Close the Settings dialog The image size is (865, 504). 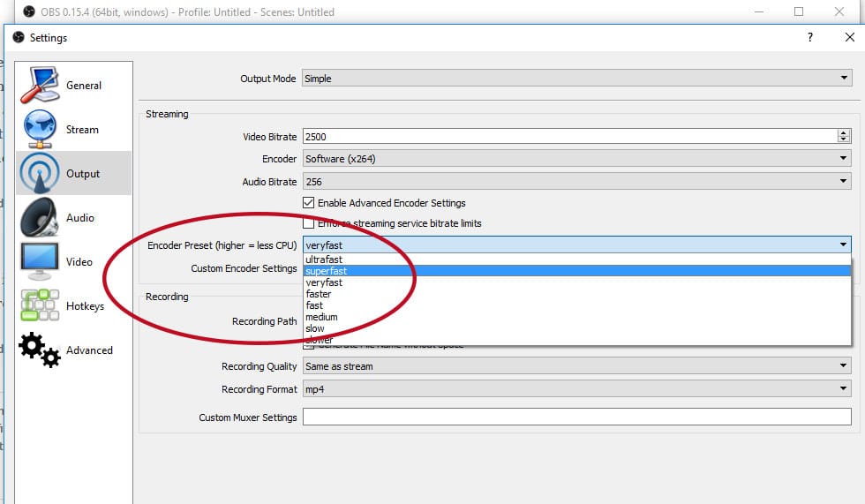pyautogui.click(x=849, y=37)
